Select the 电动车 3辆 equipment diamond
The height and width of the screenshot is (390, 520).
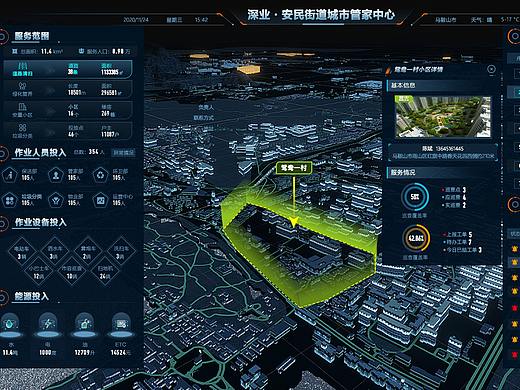[x=22, y=252]
